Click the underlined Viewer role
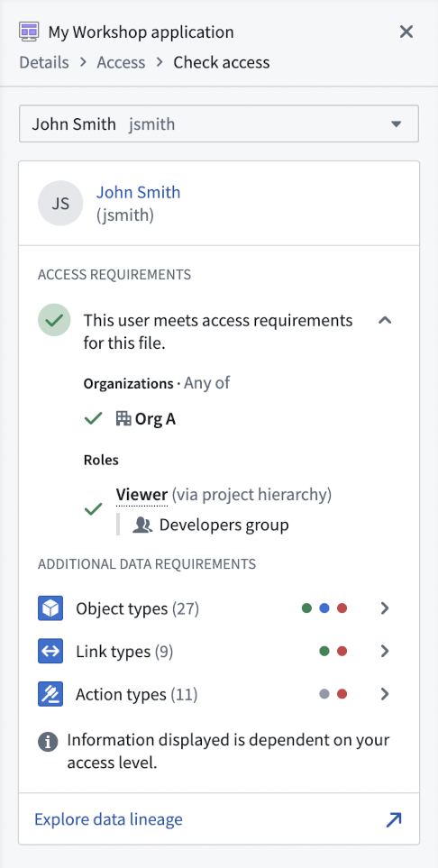Viewport: 438px width, 868px height. [141, 494]
